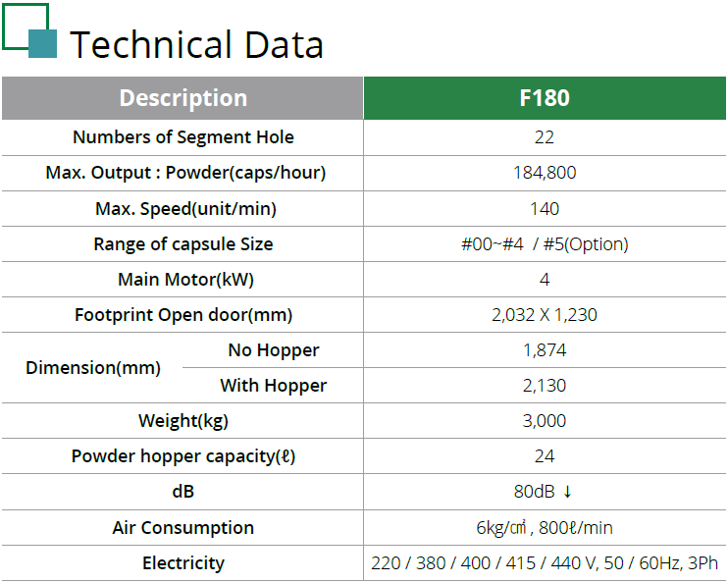
Task: Select the Description column header
Action: coord(182,98)
